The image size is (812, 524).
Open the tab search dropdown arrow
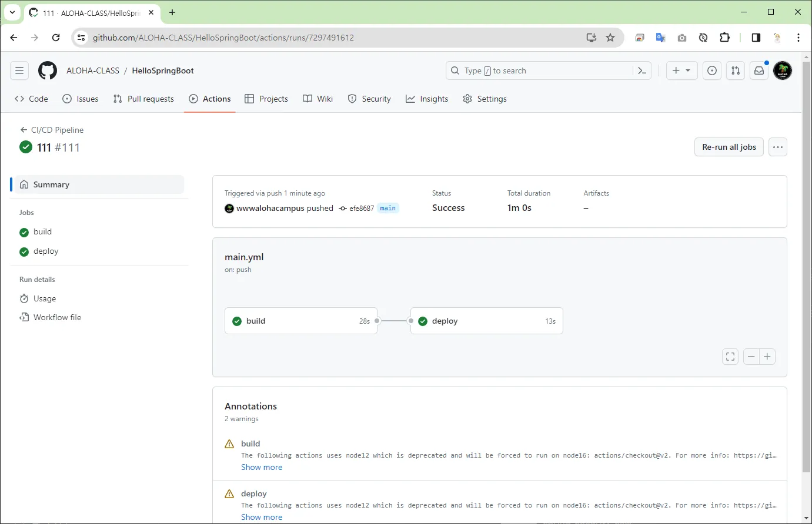coord(12,12)
